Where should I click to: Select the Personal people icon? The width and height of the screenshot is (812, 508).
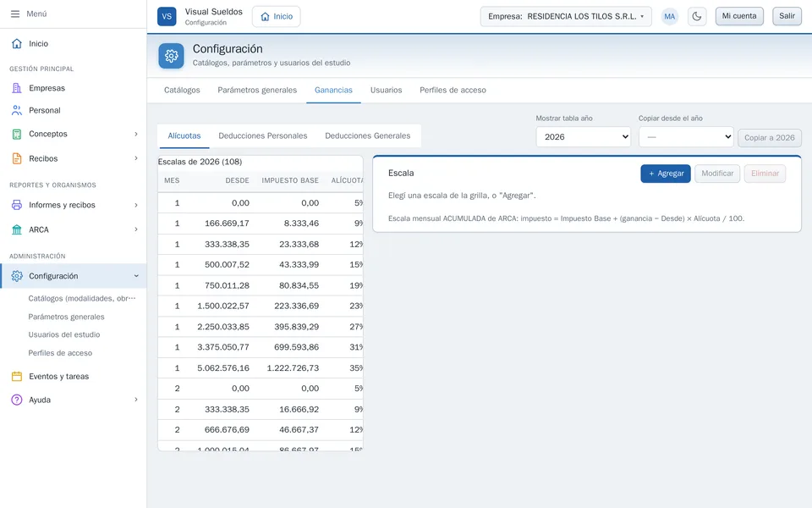tap(17, 110)
